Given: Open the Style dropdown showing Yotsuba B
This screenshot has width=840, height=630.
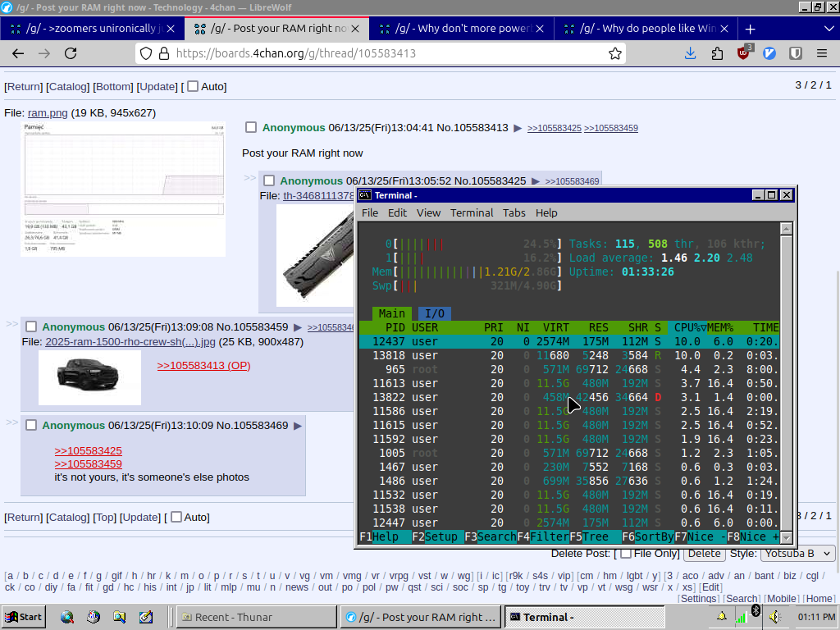Looking at the screenshot, I should [797, 554].
